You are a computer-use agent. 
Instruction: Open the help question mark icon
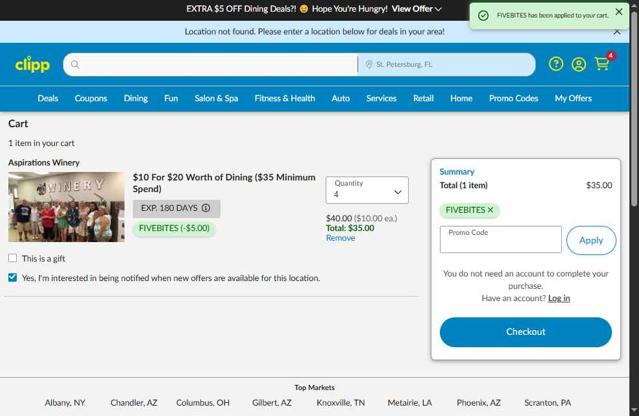(x=556, y=64)
